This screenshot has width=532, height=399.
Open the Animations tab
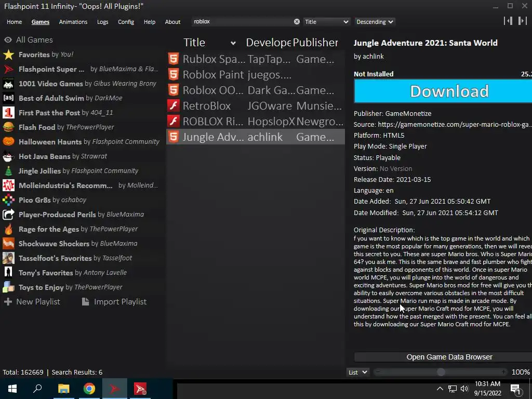click(x=73, y=22)
